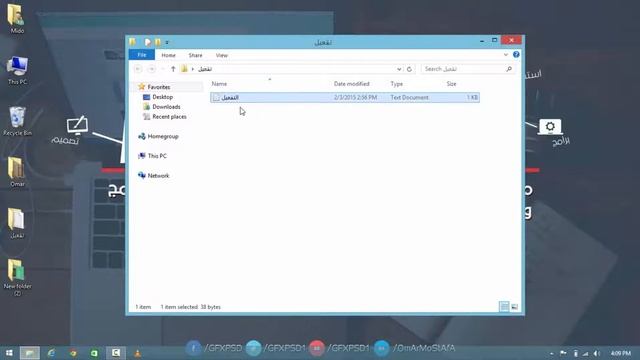Click File Explorer taskbar button
The width and height of the screenshot is (640, 360).
coord(30,353)
